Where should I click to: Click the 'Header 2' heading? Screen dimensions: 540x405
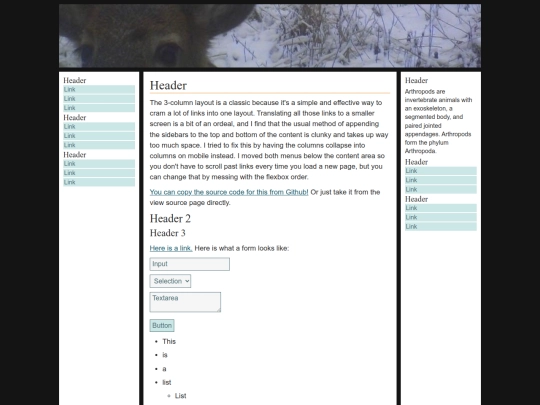click(x=170, y=219)
